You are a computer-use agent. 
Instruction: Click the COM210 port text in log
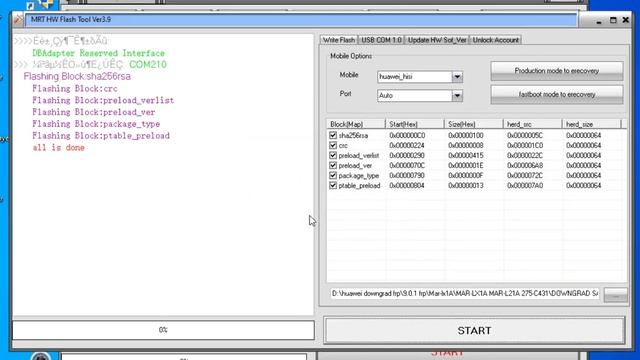tap(148, 65)
